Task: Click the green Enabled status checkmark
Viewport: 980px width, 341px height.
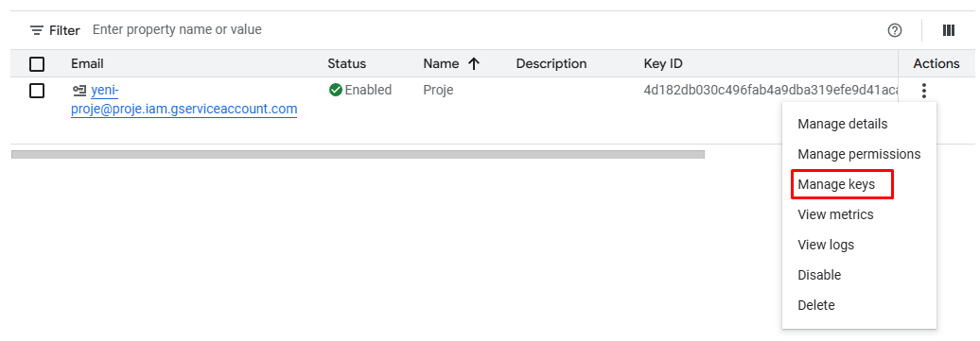Action: tap(336, 90)
